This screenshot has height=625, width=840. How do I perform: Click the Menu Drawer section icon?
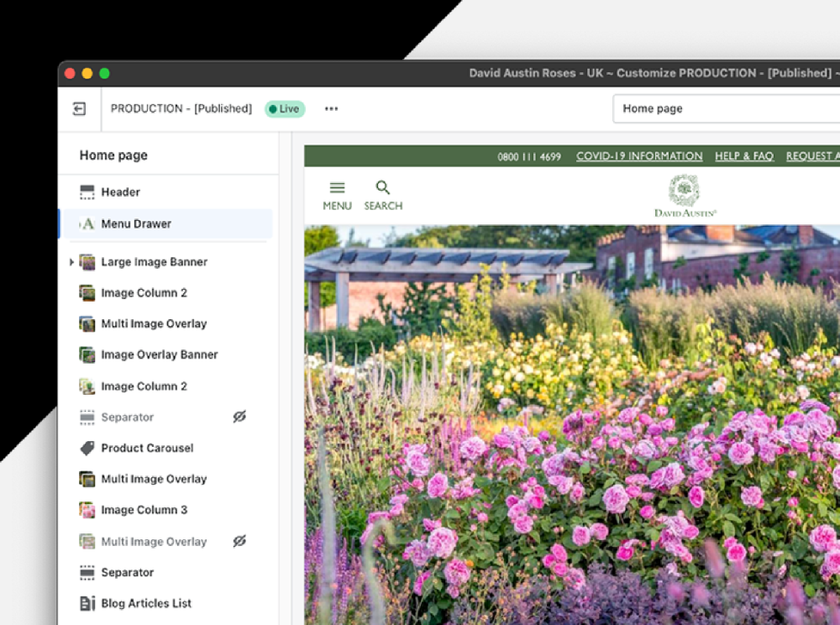click(87, 223)
